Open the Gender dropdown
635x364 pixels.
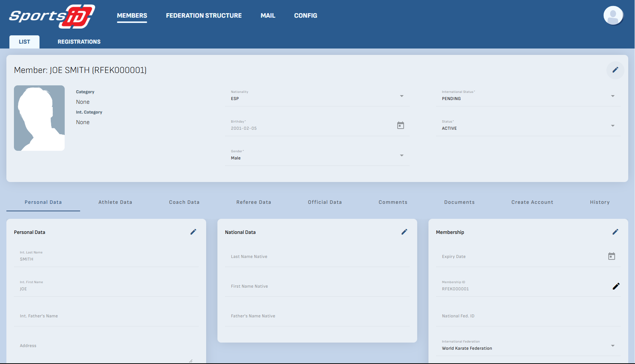[x=401, y=156]
